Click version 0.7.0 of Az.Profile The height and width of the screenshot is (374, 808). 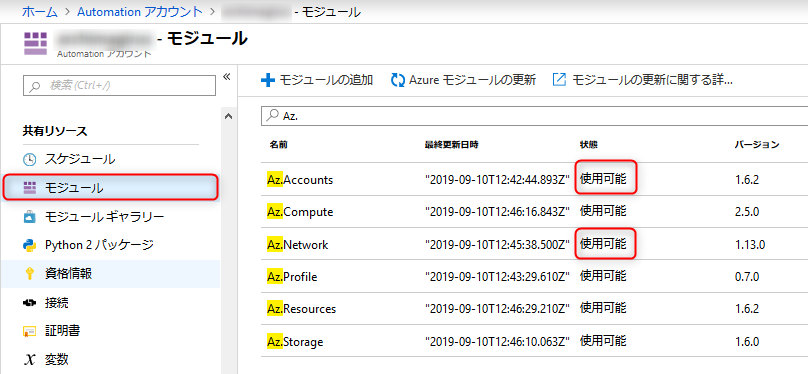(747, 277)
